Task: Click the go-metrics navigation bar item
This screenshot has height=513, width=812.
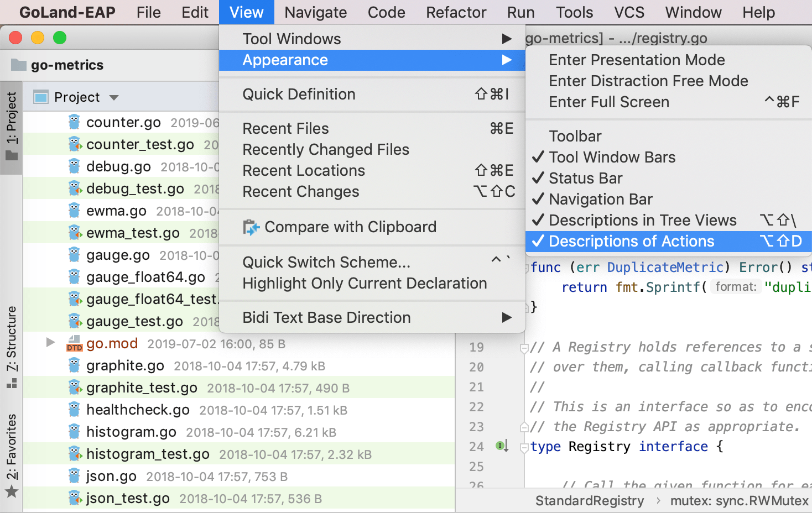Action: 58,65
